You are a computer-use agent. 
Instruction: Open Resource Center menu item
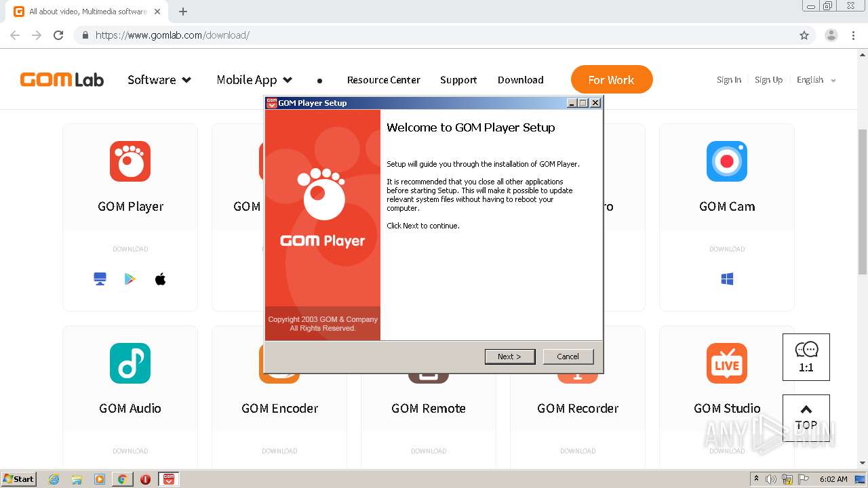384,80
